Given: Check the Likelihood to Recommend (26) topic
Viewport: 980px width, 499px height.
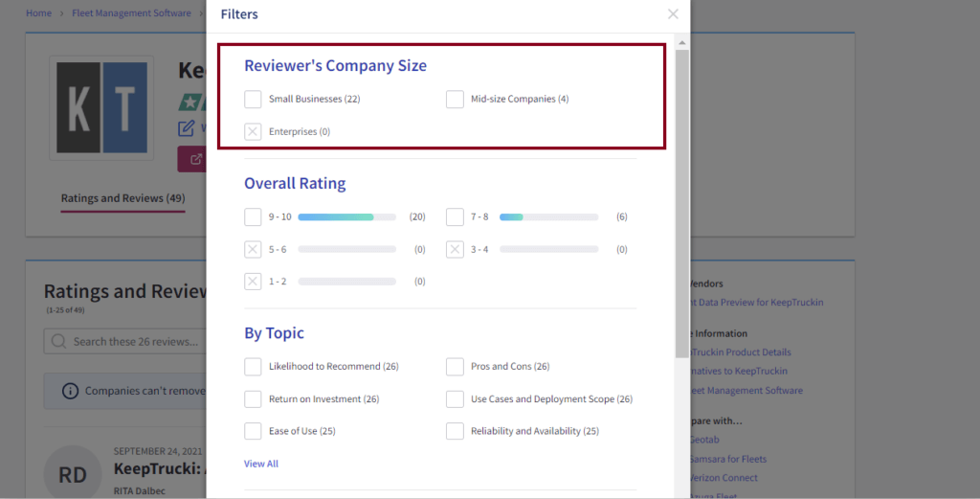Looking at the screenshot, I should (253, 367).
